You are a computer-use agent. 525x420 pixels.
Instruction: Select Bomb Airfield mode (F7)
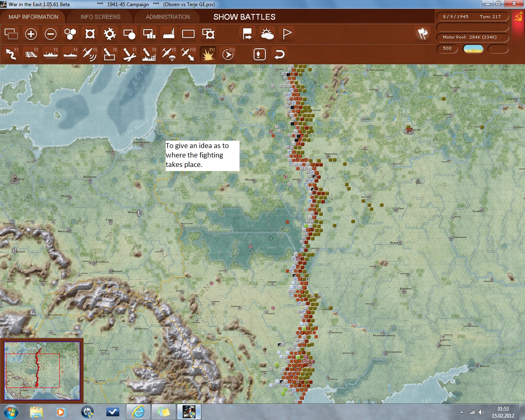pos(129,54)
